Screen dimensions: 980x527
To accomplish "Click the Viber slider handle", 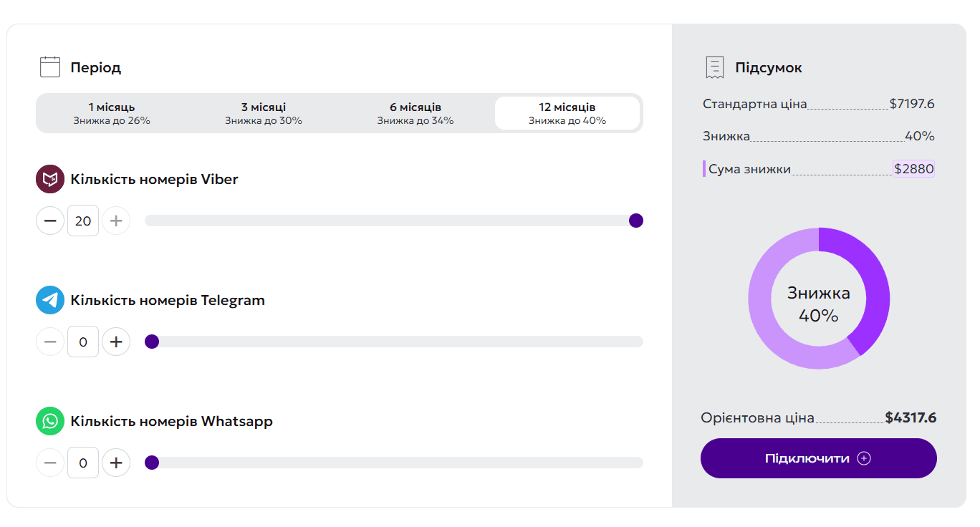I will pyautogui.click(x=636, y=221).
